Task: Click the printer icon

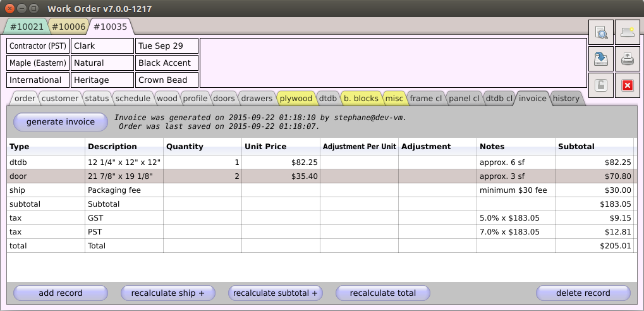Action: click(x=627, y=59)
